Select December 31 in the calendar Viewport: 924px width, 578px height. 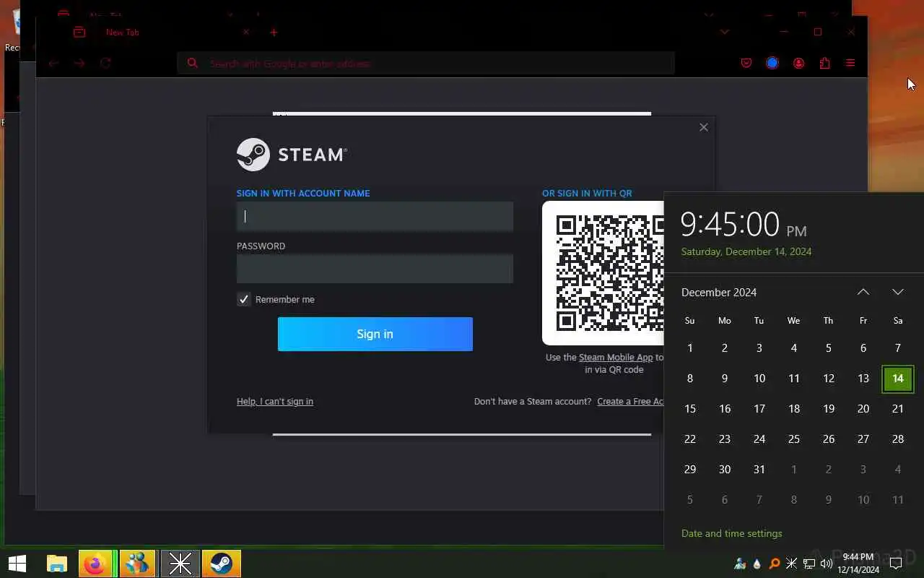[x=759, y=470]
